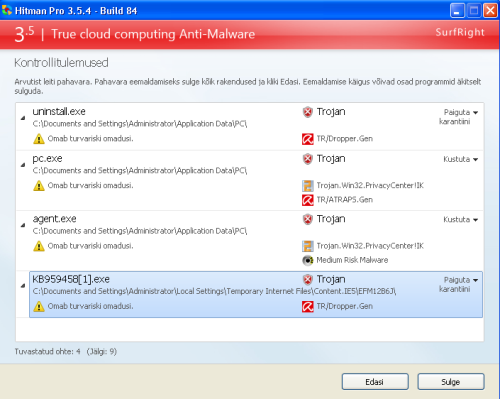Click Trojan shield icon for uninstall.exe
The image size is (500, 399).
(x=308, y=112)
